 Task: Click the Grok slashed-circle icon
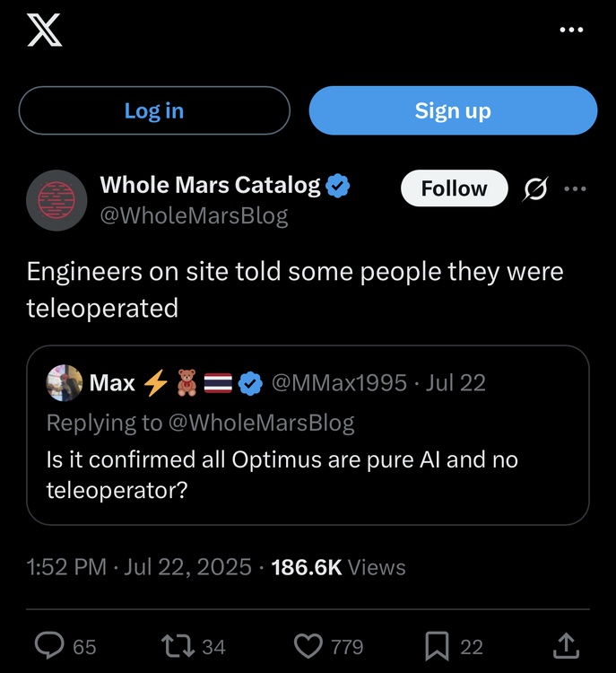coord(535,188)
